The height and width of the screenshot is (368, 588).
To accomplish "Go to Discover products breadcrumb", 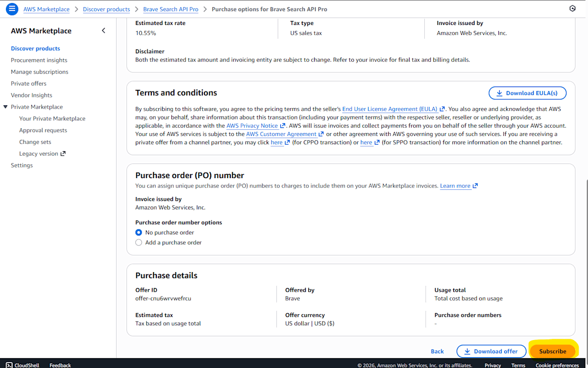I will point(106,9).
